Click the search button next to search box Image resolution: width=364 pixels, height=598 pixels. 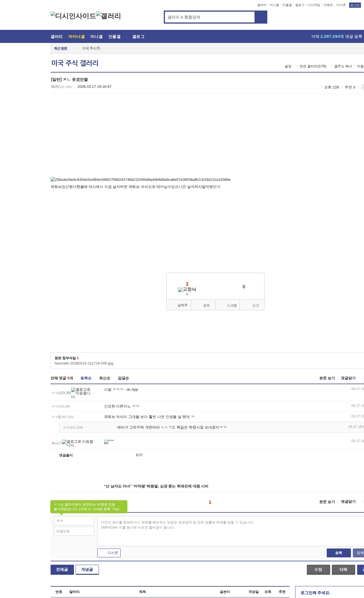[x=261, y=17]
